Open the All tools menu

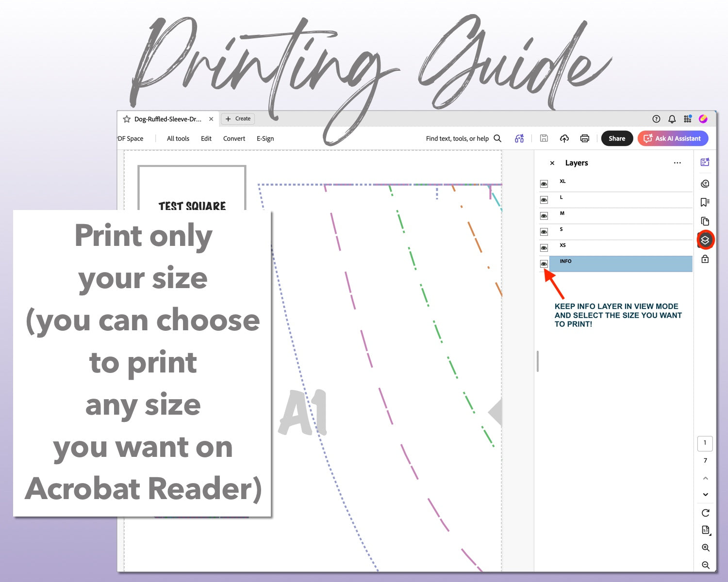[178, 139]
